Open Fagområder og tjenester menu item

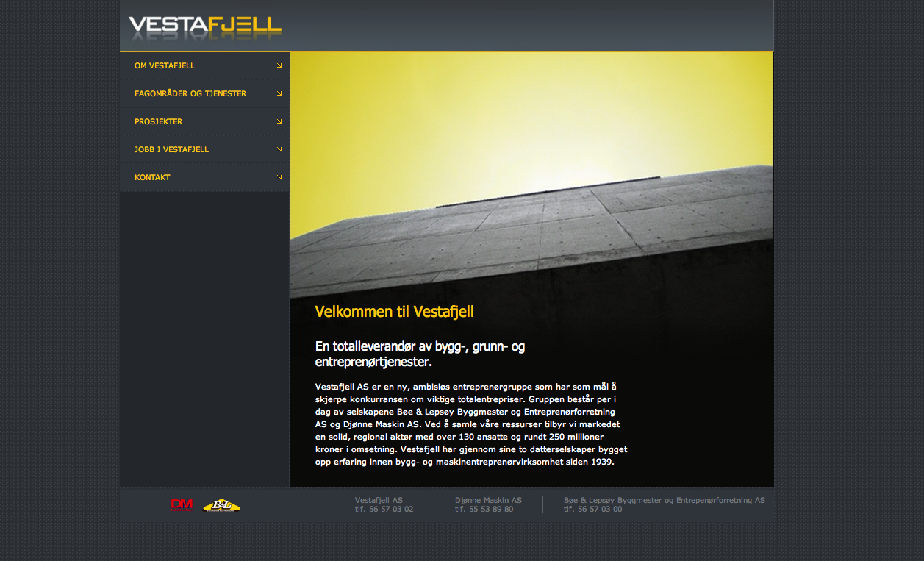[190, 93]
